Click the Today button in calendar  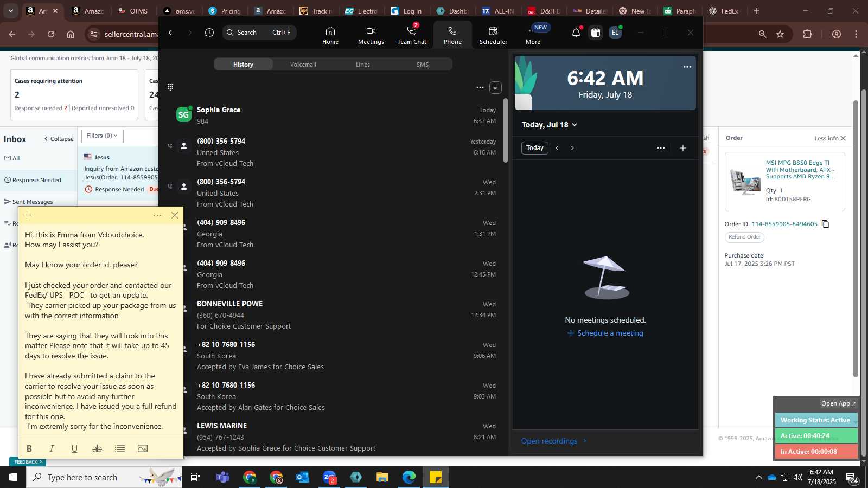click(x=535, y=148)
